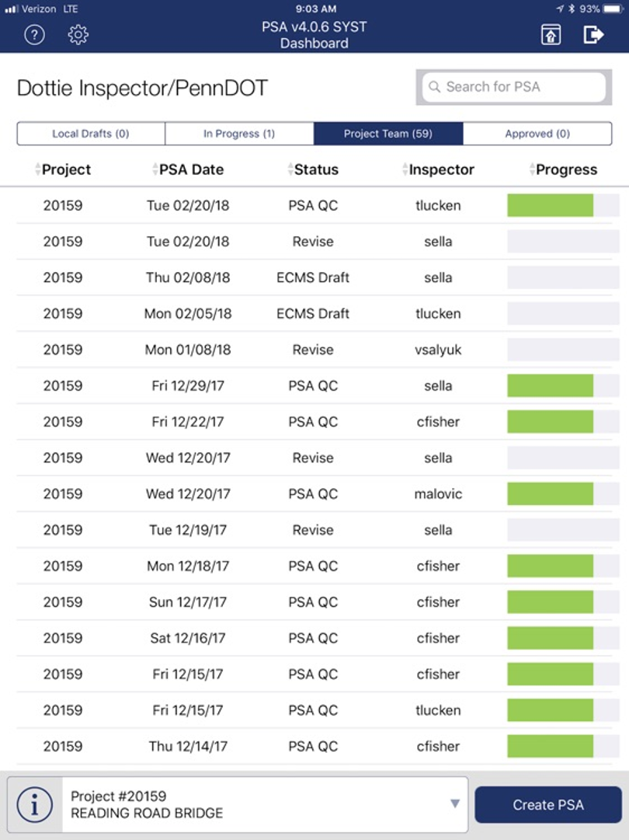Switch to Local Drafts (0) tab

point(91,134)
